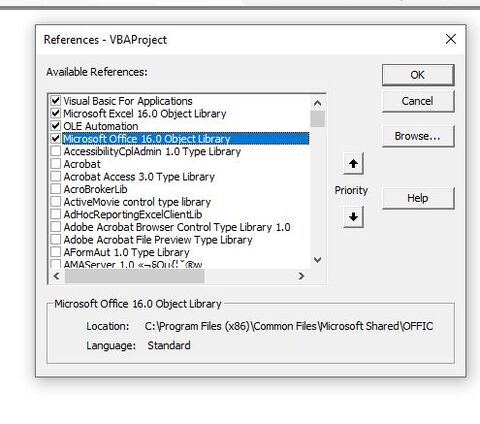This screenshot has height=424, width=480.
Task: Click the priority up arrow button
Action: tap(353, 164)
